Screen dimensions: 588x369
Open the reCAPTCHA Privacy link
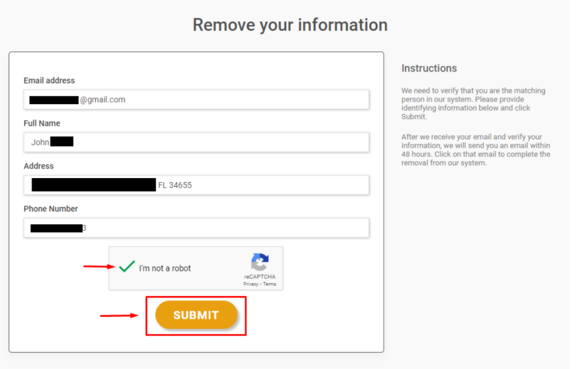(250, 284)
